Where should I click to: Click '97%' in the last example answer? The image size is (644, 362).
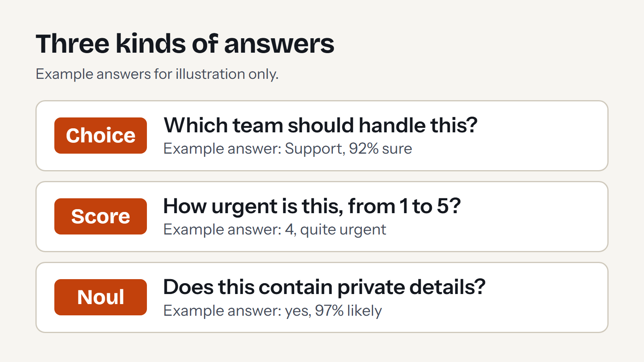pos(329,311)
